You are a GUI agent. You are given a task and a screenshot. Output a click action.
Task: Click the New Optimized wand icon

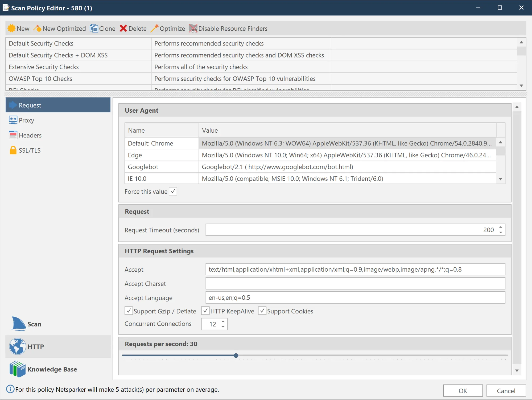tap(37, 28)
